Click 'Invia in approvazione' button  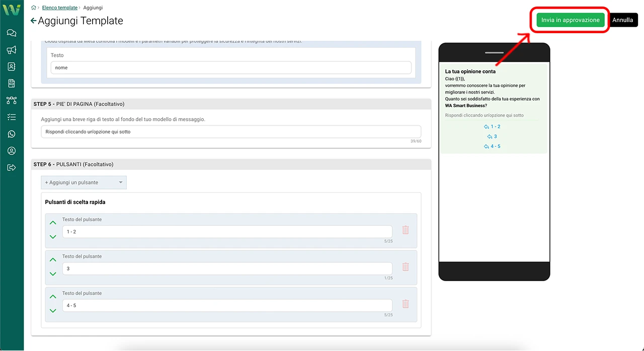(571, 20)
